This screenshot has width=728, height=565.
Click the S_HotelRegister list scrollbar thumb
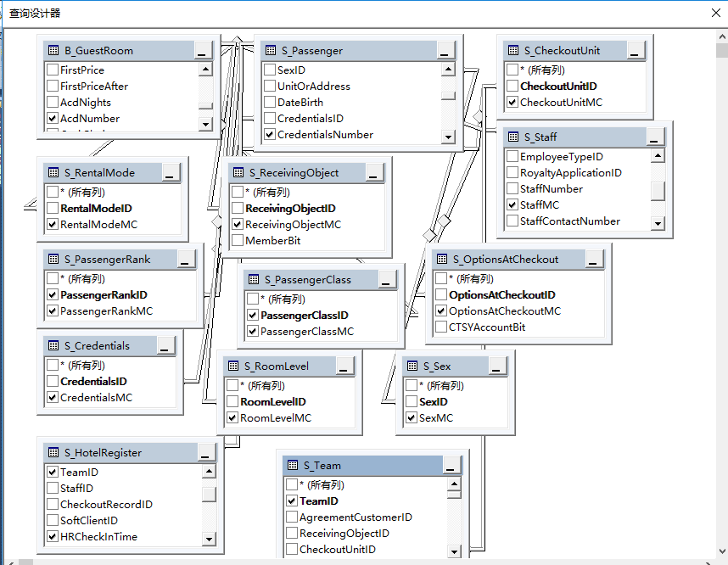point(209,495)
